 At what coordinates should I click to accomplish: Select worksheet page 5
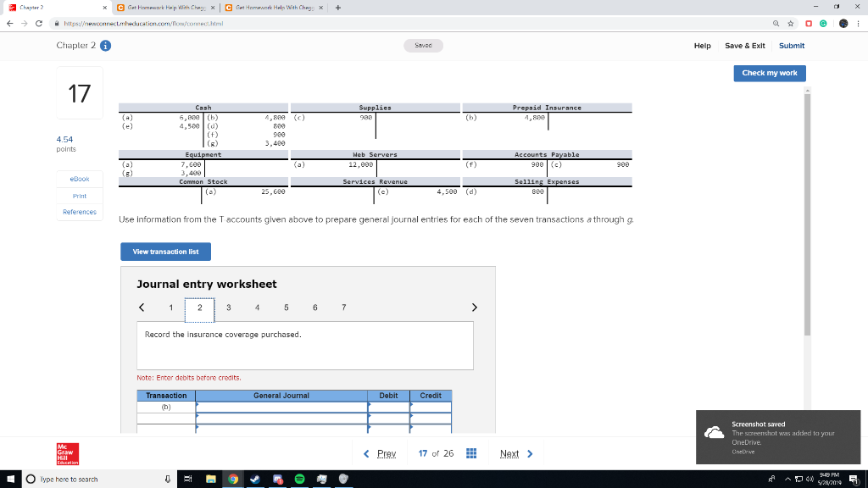[x=286, y=308]
